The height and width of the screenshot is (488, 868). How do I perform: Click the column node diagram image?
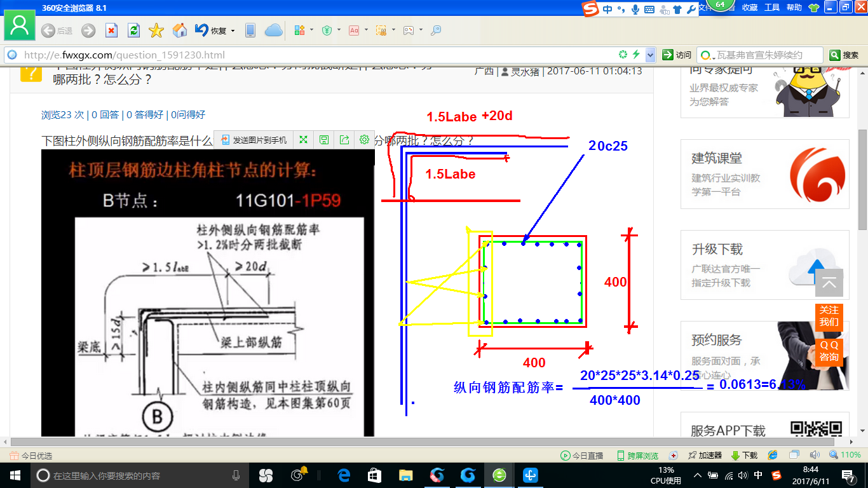(208, 293)
